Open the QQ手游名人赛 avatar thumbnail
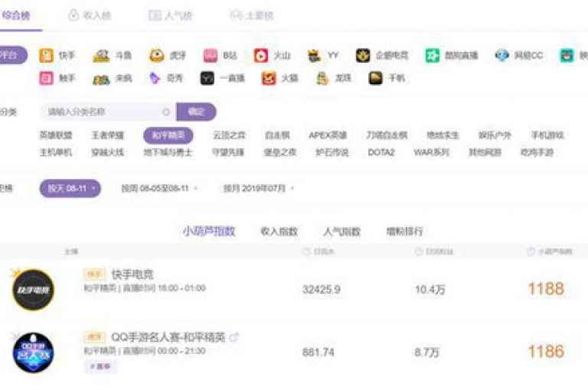This screenshot has height=390, width=588. point(34,353)
